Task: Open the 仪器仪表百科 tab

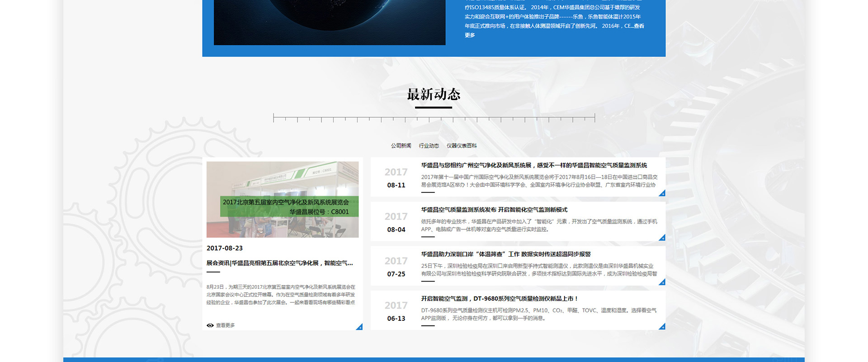Action: [x=462, y=146]
